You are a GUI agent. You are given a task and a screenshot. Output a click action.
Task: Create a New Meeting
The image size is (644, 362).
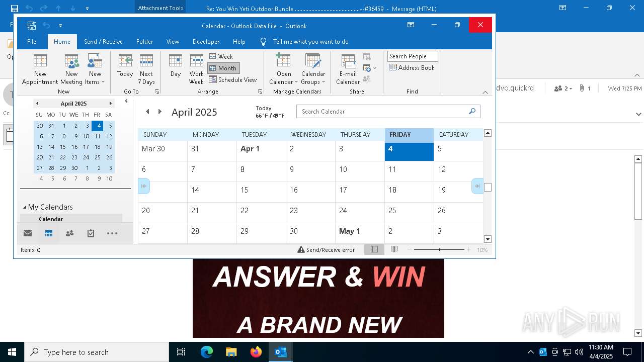(71, 69)
